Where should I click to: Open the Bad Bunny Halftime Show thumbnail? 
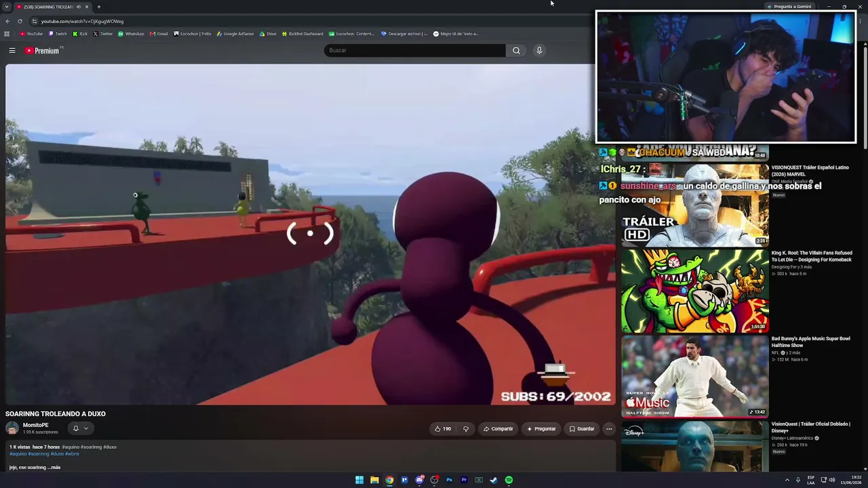click(x=694, y=376)
